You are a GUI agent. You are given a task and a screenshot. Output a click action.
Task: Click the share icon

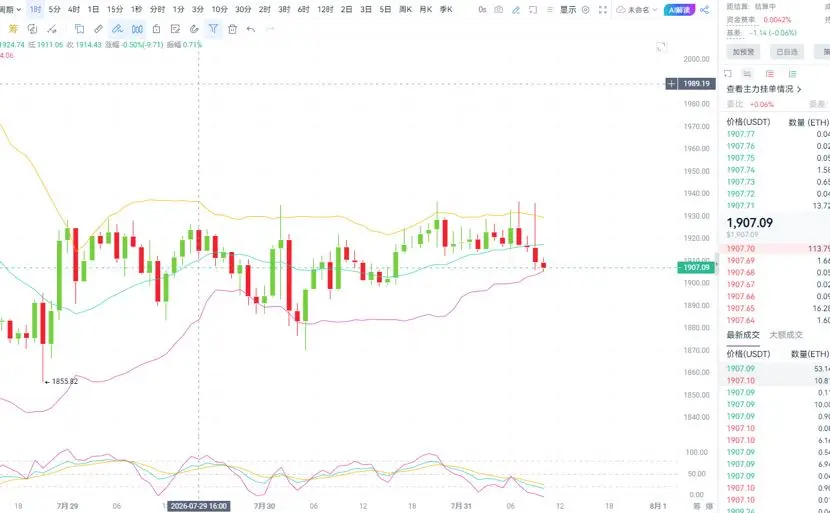click(x=705, y=10)
